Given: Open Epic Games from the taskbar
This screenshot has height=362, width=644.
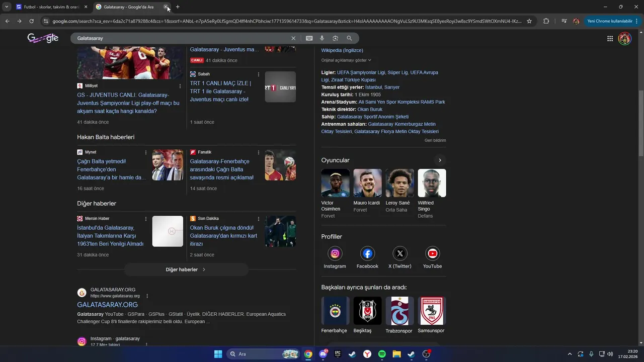Looking at the screenshot, I should (338, 354).
